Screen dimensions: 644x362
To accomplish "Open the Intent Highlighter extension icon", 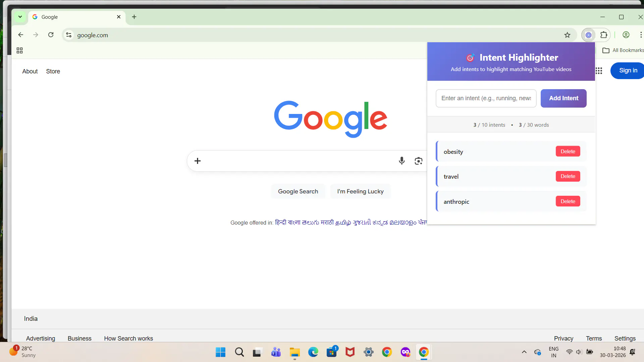I will pyautogui.click(x=588, y=35).
